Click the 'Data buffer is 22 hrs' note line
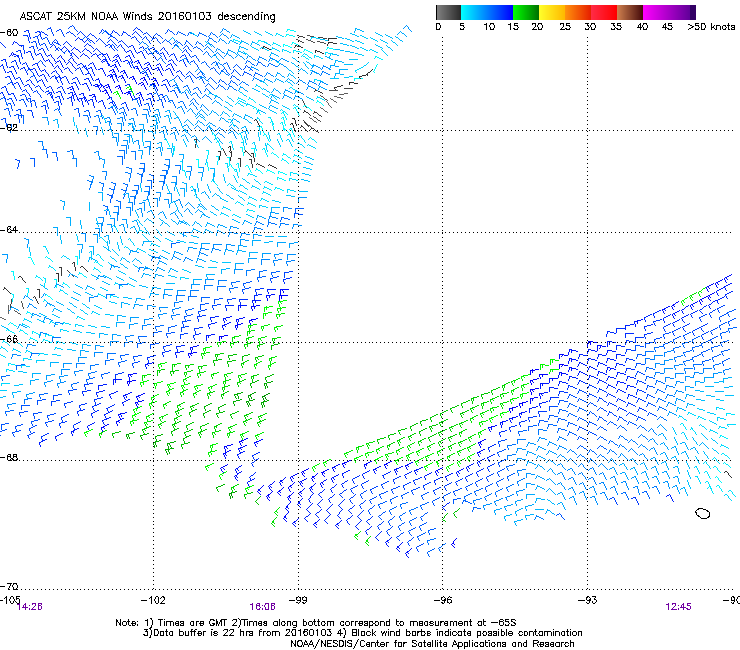This screenshot has height=650, width=740. (363, 633)
